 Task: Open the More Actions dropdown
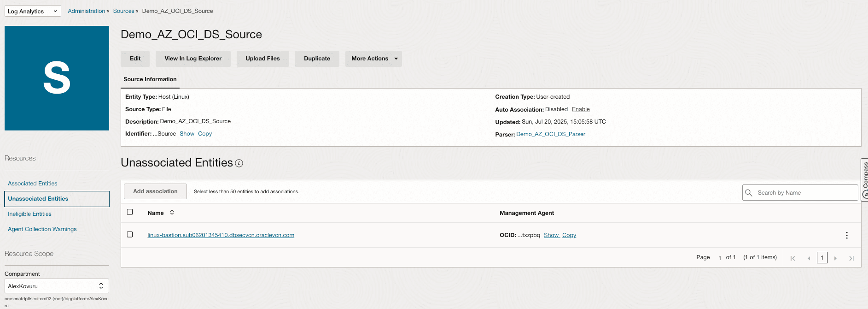373,59
